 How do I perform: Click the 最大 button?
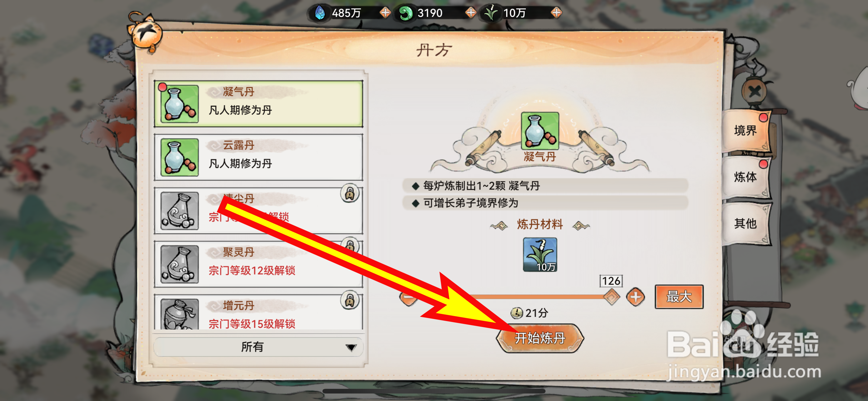pyautogui.click(x=679, y=297)
